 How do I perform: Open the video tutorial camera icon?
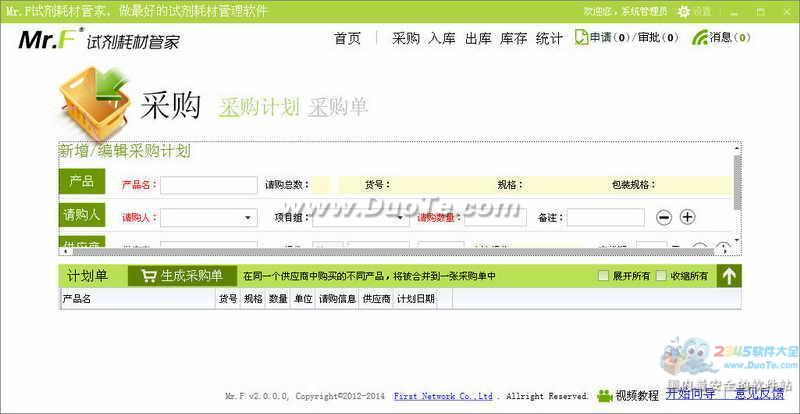[605, 396]
